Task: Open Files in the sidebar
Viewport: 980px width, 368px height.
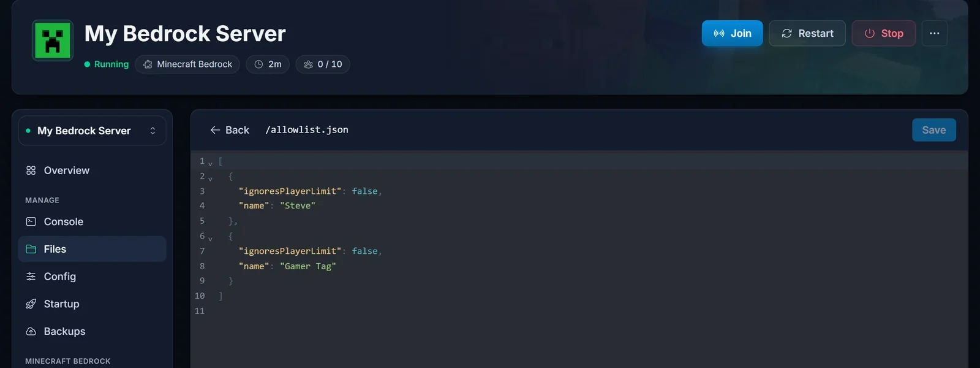Action: (92, 249)
